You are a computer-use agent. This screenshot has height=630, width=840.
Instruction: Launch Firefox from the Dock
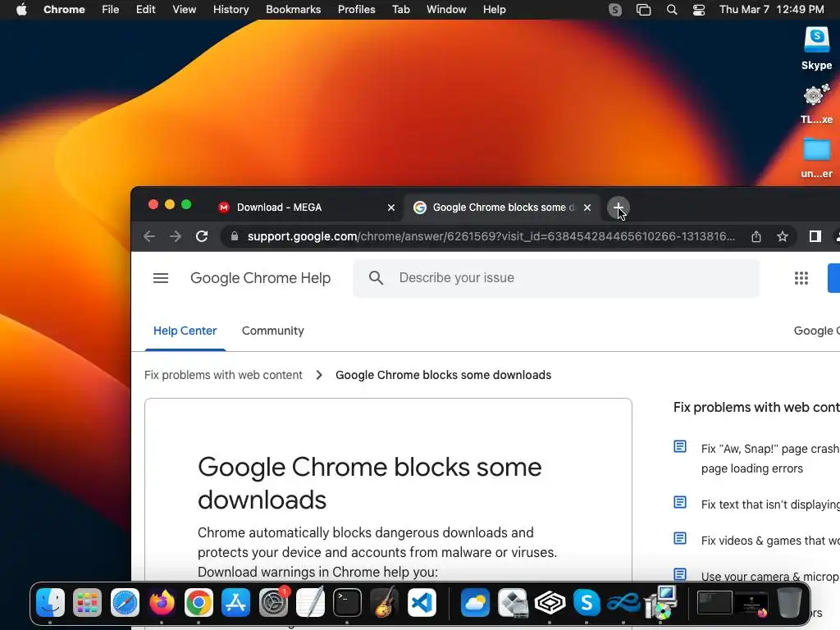point(162,602)
